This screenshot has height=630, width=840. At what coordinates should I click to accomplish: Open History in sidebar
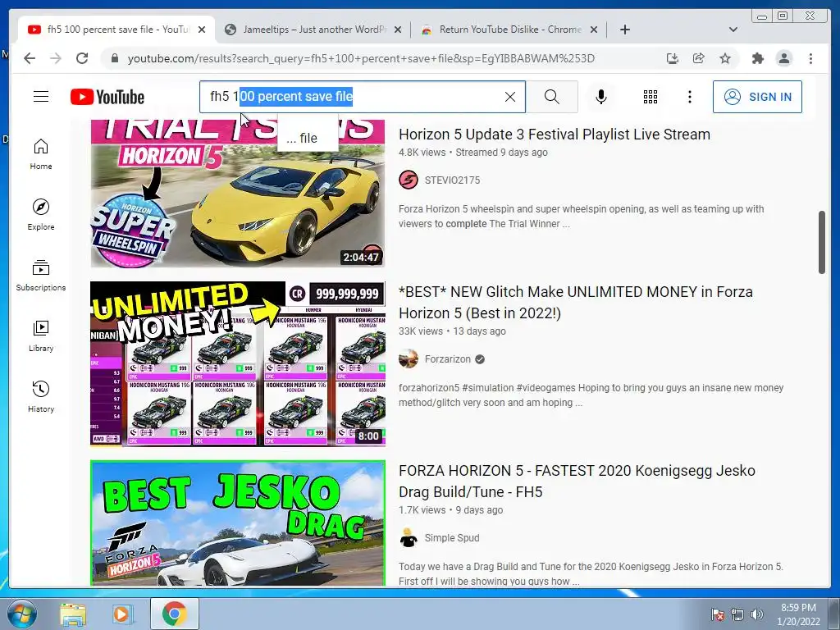click(41, 396)
